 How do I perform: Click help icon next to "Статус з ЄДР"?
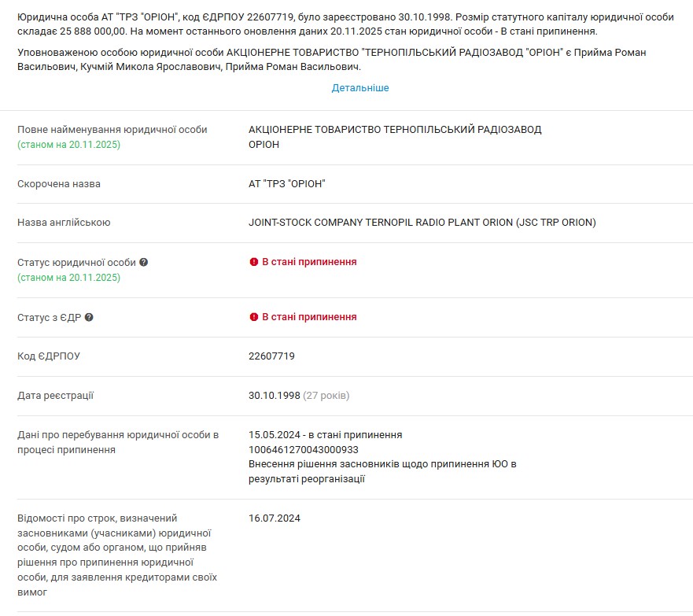click(89, 318)
